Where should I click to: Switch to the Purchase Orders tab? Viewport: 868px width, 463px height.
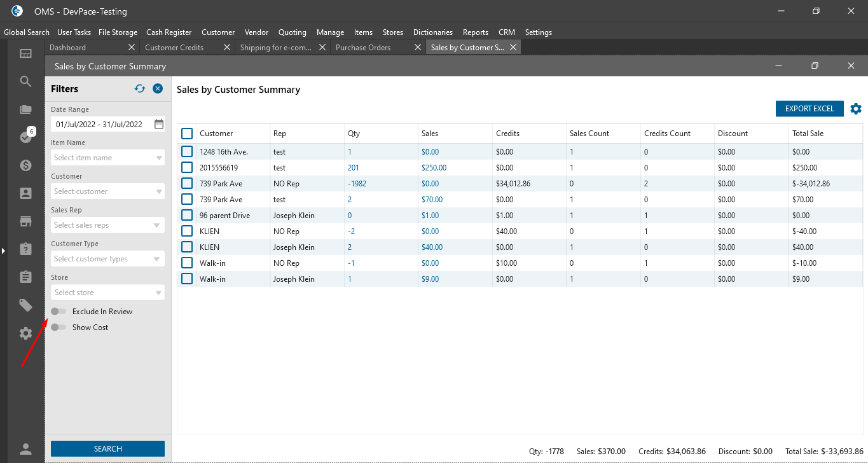click(363, 48)
